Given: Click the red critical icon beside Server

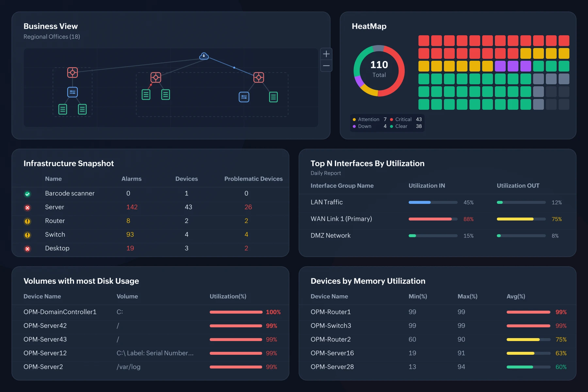Looking at the screenshot, I should (27, 208).
